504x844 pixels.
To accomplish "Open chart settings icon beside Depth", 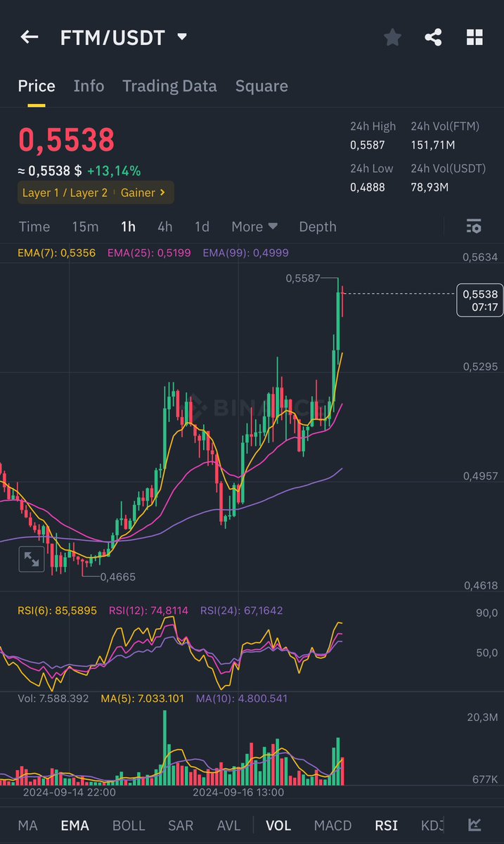I will click(x=474, y=226).
